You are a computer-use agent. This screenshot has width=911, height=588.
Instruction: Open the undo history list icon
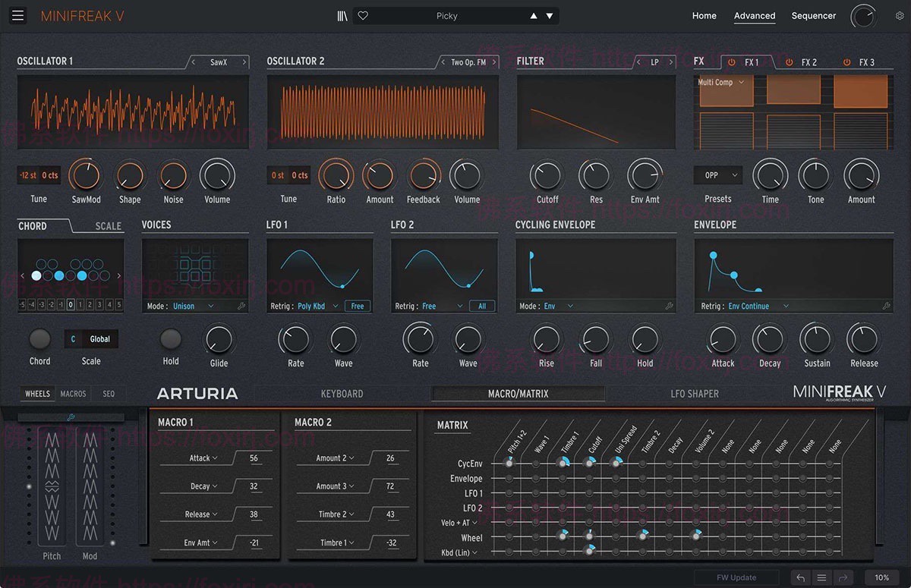pos(821,577)
